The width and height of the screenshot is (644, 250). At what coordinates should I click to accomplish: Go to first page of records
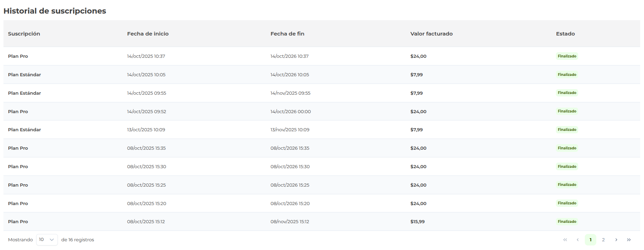pyautogui.click(x=565, y=240)
